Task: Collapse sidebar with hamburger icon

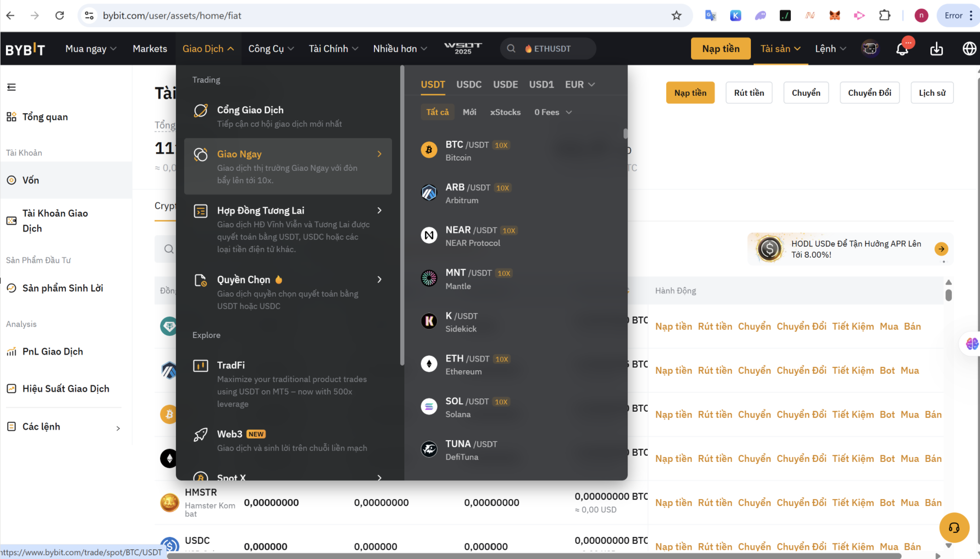Action: [x=12, y=87]
